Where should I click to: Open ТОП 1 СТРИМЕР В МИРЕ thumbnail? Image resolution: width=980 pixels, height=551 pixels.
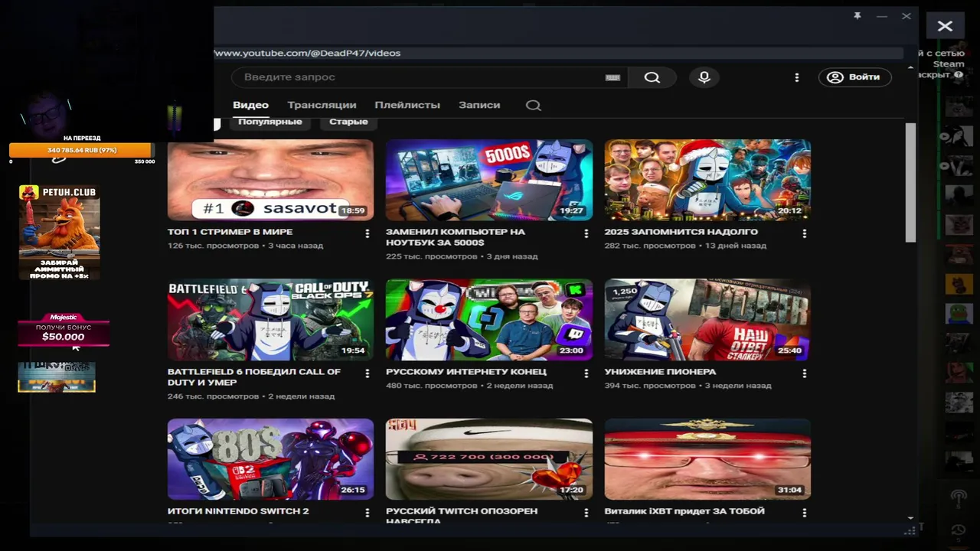[270, 180]
